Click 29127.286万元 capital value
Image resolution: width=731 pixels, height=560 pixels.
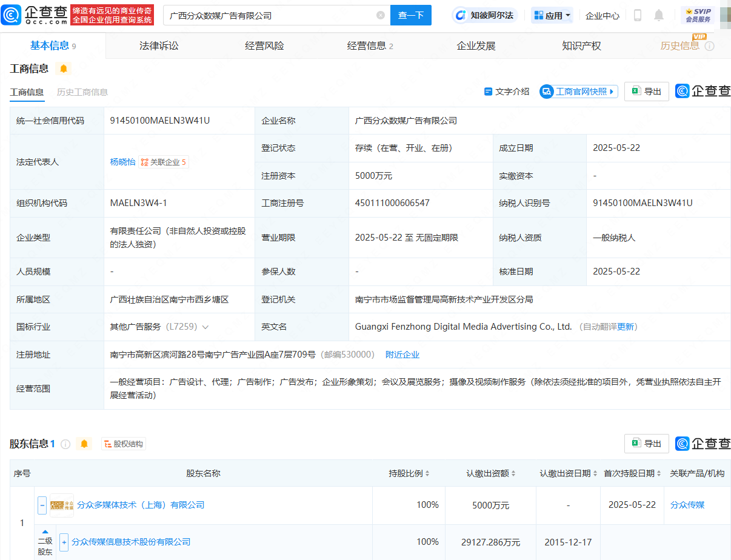491,542
